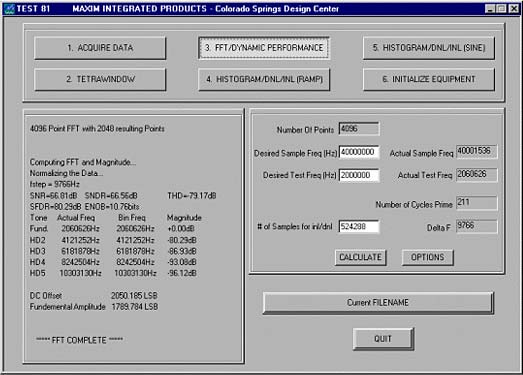Image resolution: width=523 pixels, height=375 pixels.
Task: Click the 1. ACQUIRE DATA button
Action: click(100, 48)
